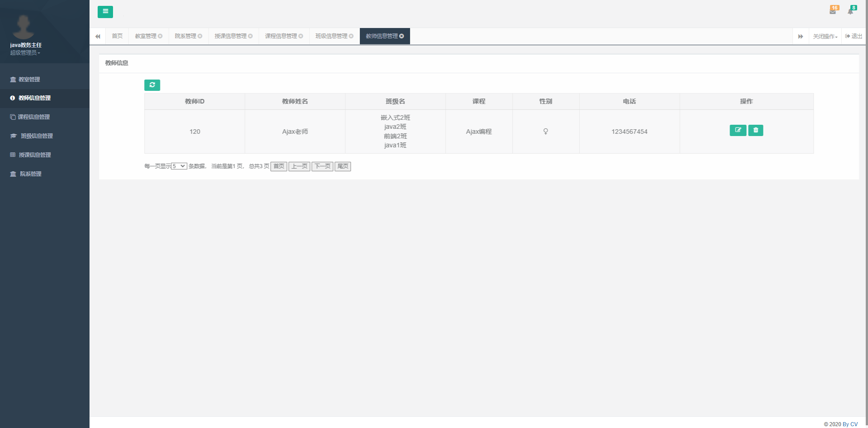Click the user avatar picture

coord(24,26)
